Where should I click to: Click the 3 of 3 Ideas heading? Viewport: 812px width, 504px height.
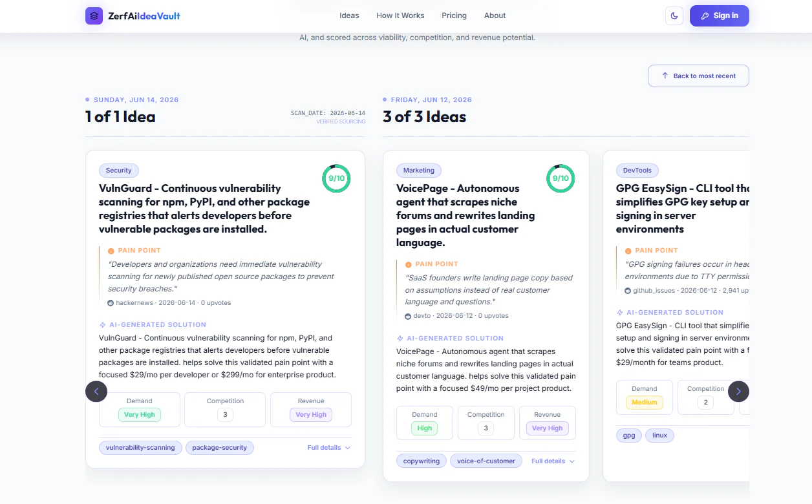[424, 117]
